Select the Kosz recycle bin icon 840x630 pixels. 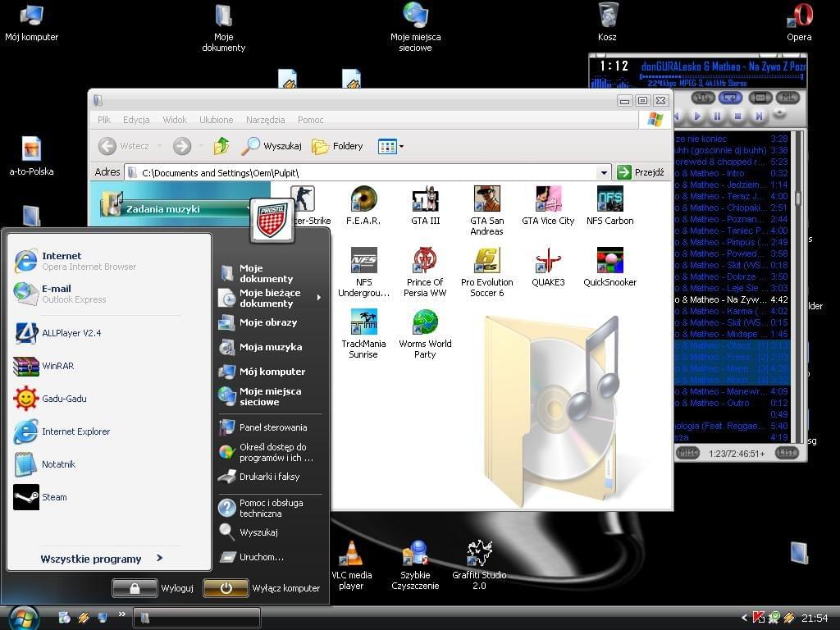(608, 22)
